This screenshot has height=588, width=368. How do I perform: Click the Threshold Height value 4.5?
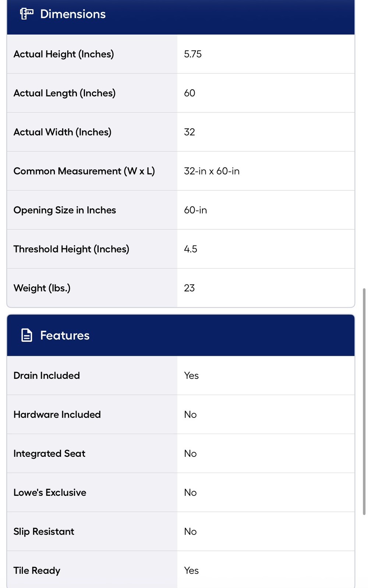pyautogui.click(x=191, y=249)
